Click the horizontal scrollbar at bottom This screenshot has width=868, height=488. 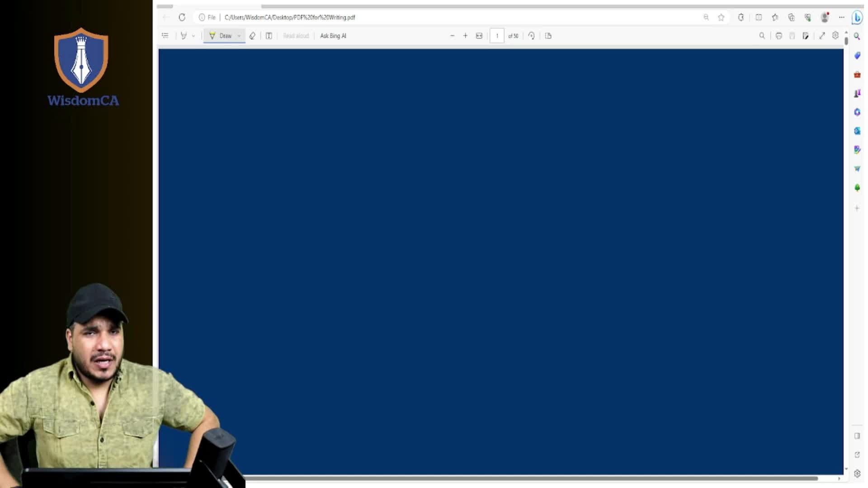click(x=531, y=478)
